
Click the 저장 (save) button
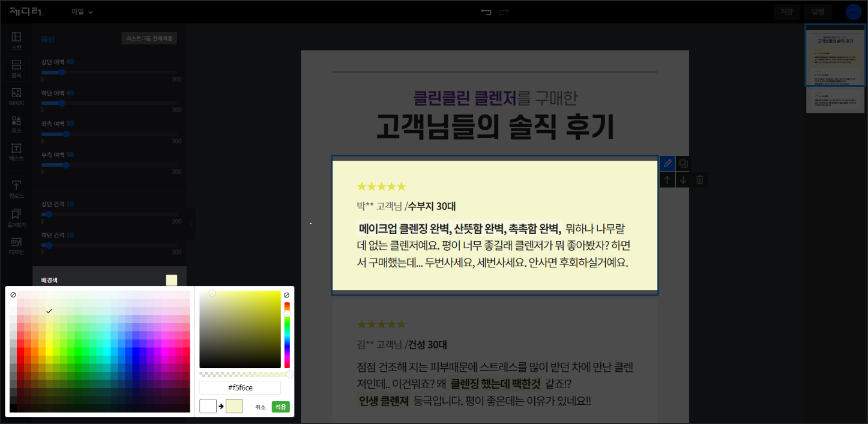786,11
